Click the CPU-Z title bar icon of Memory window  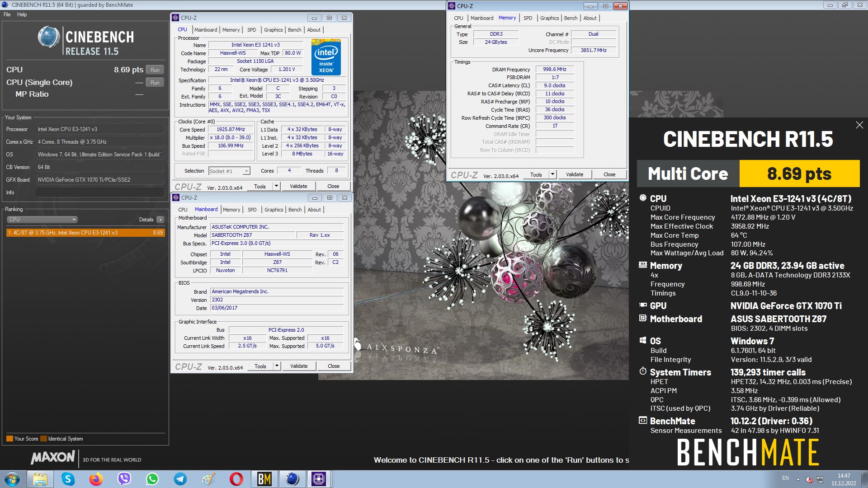pos(452,6)
